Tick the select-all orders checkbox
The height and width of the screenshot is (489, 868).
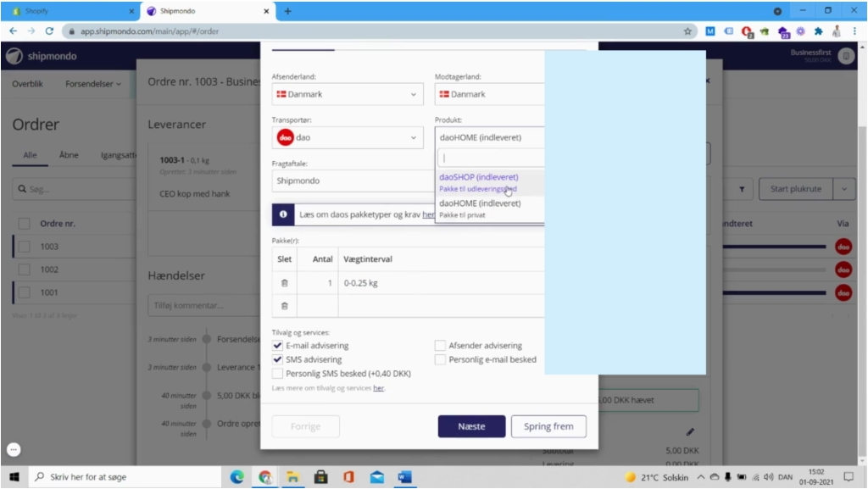tap(24, 224)
